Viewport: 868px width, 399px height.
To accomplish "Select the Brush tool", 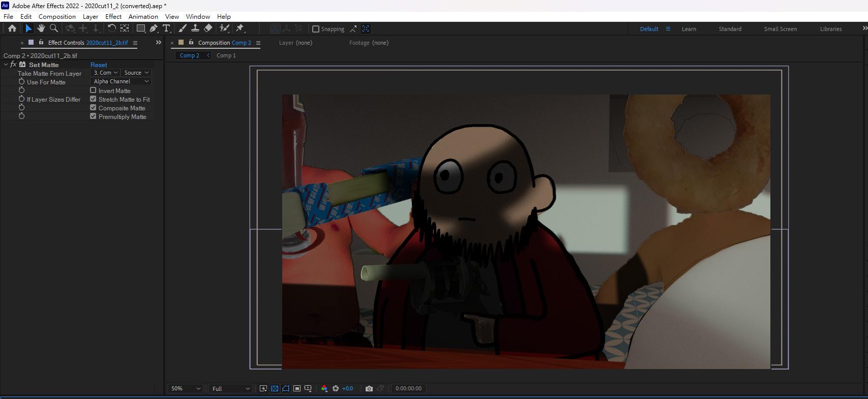I will (183, 28).
